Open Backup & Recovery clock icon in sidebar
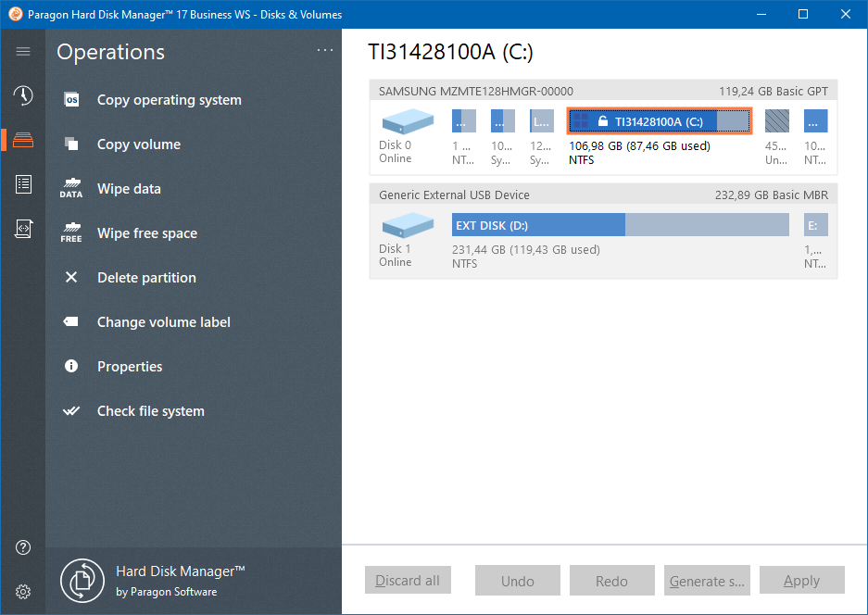The height and width of the screenshot is (615, 868). (23, 95)
